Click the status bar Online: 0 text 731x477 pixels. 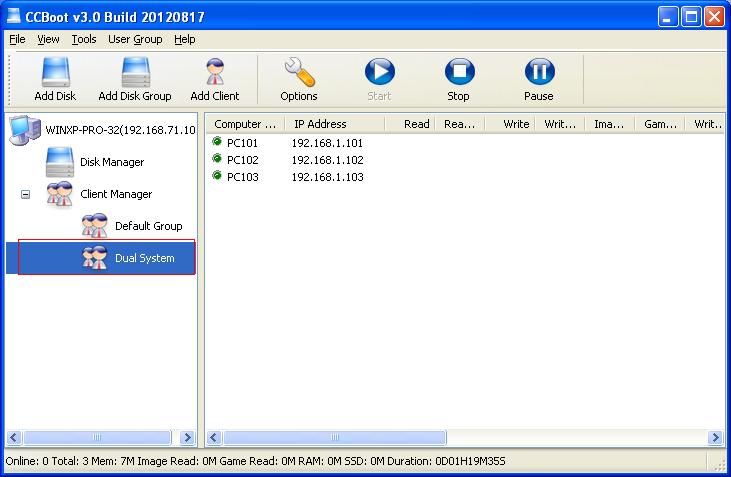click(x=27, y=462)
